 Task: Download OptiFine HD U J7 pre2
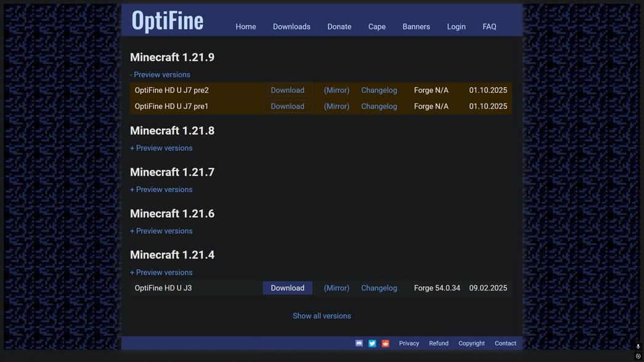pyautogui.click(x=287, y=90)
